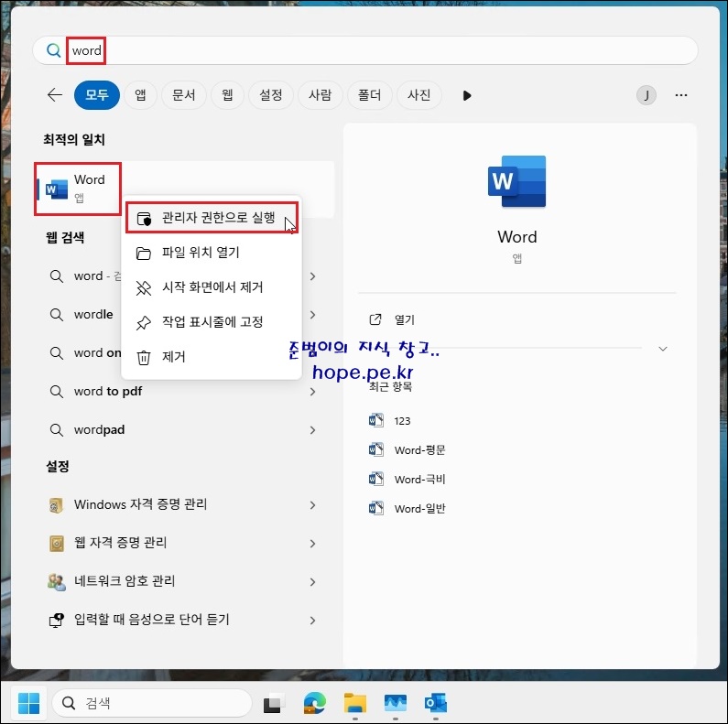
Task: Choose 시작 화면에서 제거
Action: [212, 287]
